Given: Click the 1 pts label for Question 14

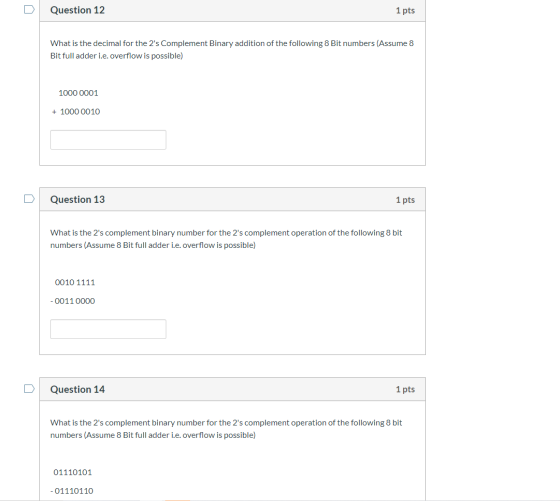Looking at the screenshot, I should (x=405, y=390).
